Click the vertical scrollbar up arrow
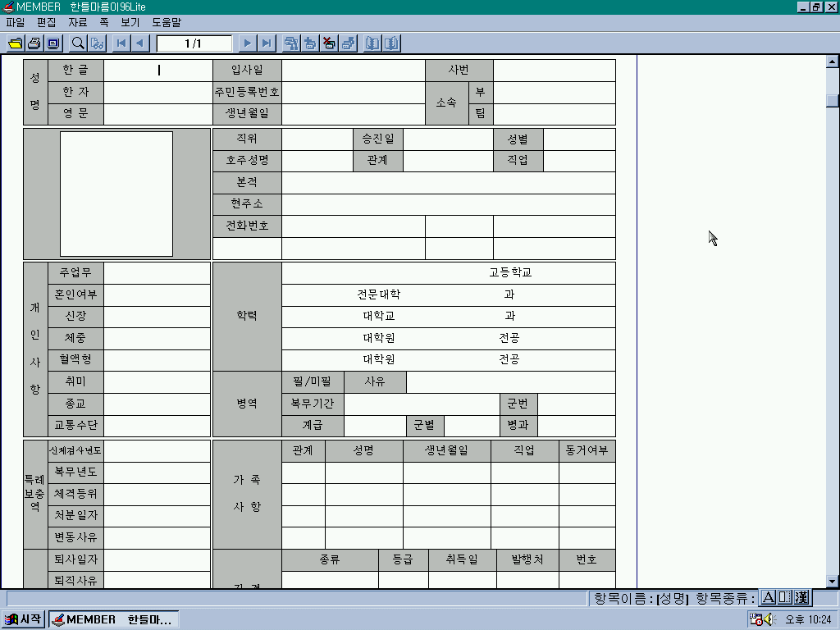840x630 pixels. coord(832,62)
